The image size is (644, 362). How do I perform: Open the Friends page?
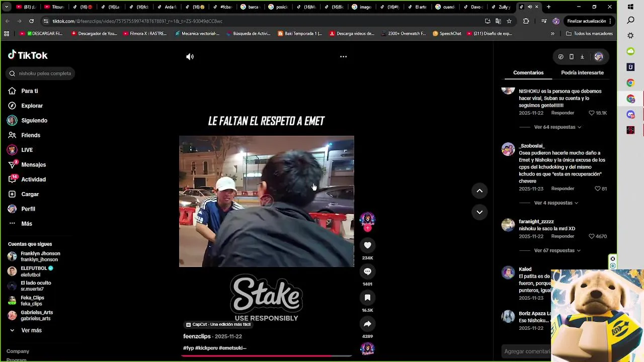click(30, 135)
